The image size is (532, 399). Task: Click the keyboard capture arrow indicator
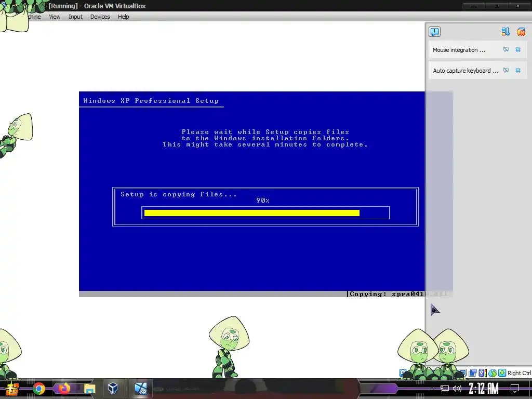coord(502,373)
